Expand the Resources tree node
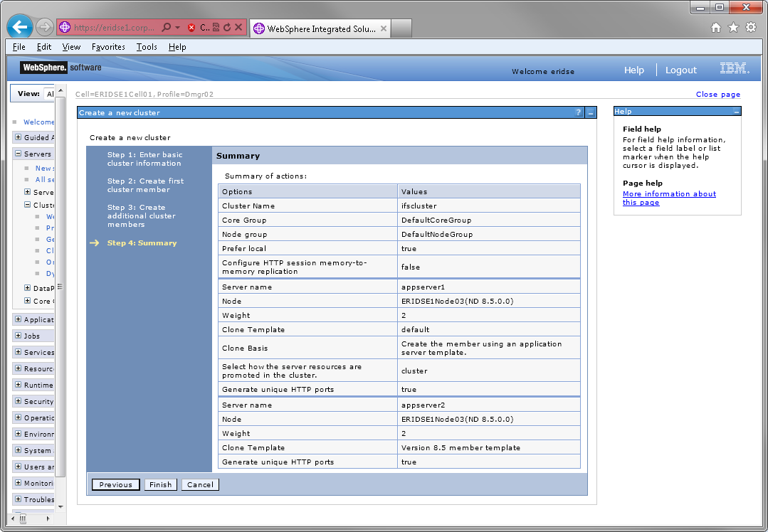Screen dimensions: 768x532 coord(18,368)
